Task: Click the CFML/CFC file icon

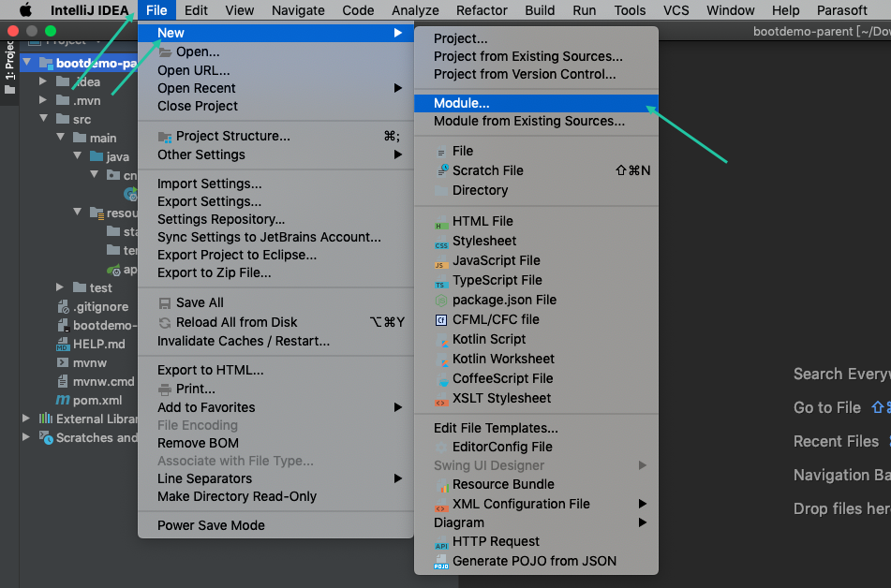Action: pyautogui.click(x=441, y=320)
